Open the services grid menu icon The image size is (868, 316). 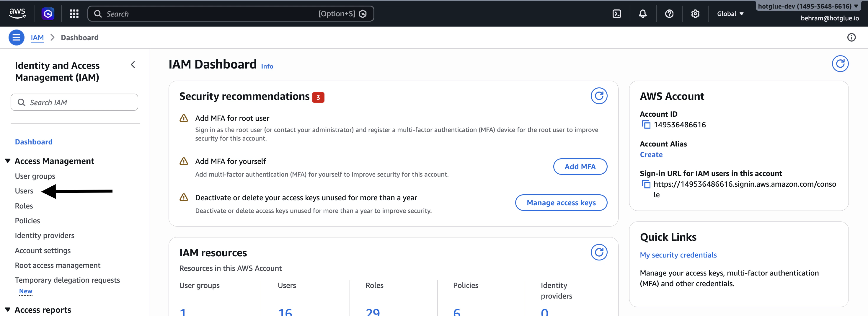coord(74,14)
